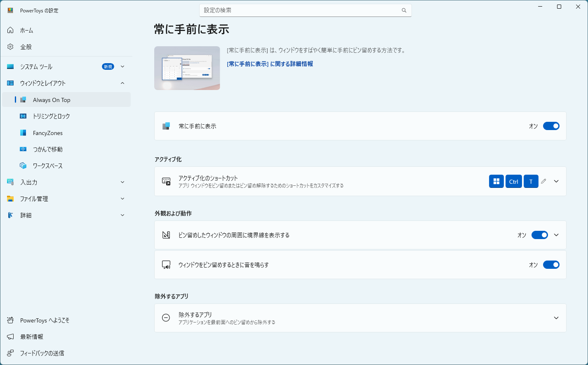The height and width of the screenshot is (365, 588).
Task: Expand the ファイル管理 section chevron
Action: click(x=122, y=199)
